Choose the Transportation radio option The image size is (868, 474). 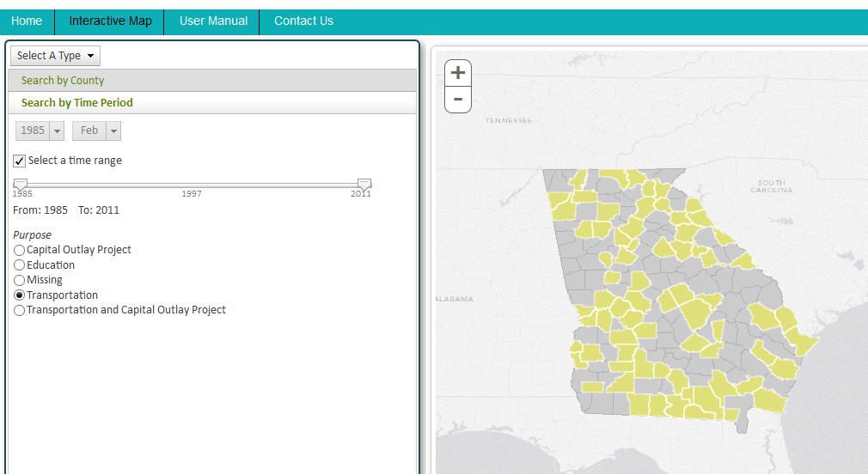point(20,295)
